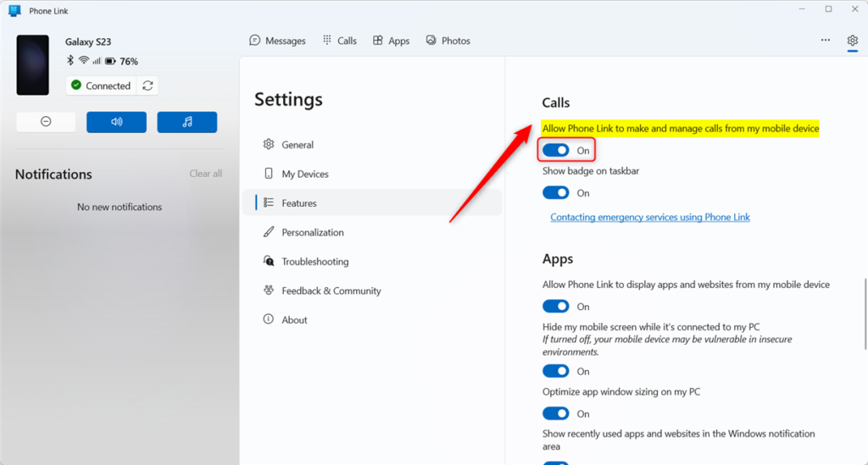Open the three-dot more options menu
The width and height of the screenshot is (868, 465).
(826, 40)
